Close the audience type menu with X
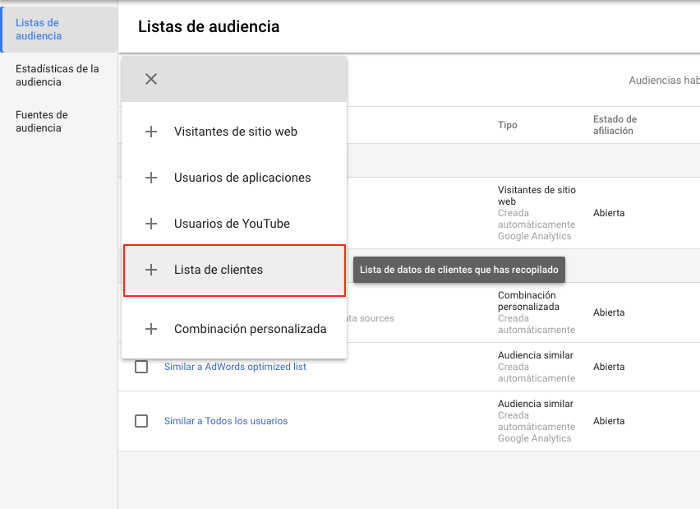 pos(151,79)
